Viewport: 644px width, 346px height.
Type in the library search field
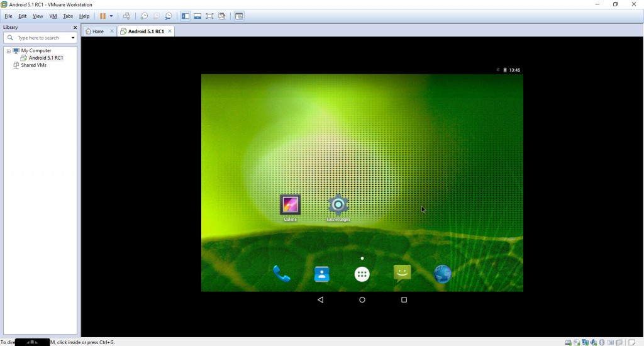[x=41, y=38]
